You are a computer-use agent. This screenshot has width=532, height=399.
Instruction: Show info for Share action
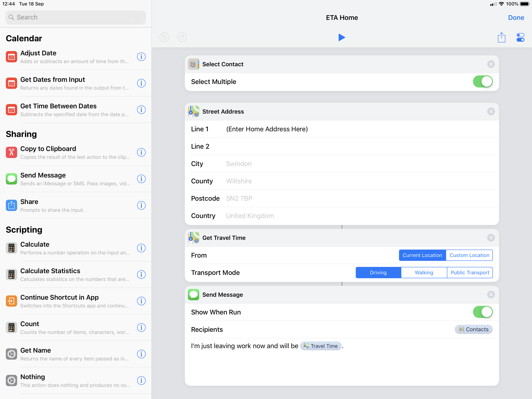point(141,205)
